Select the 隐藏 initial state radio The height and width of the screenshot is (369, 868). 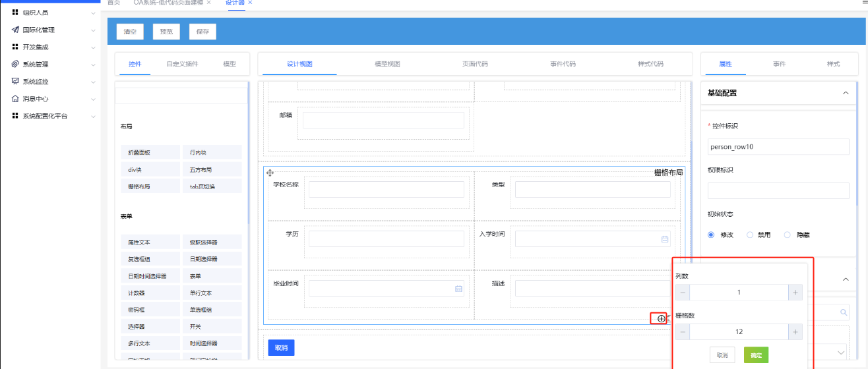coord(787,235)
